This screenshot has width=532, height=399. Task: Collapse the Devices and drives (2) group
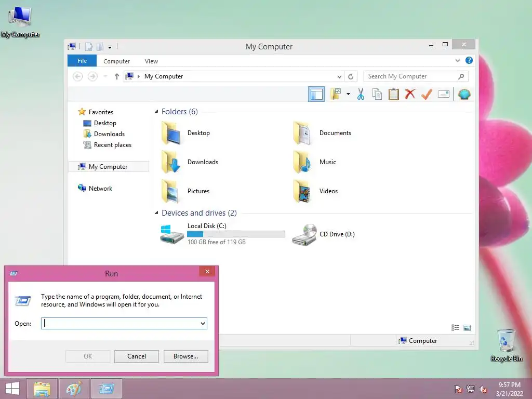coord(156,212)
